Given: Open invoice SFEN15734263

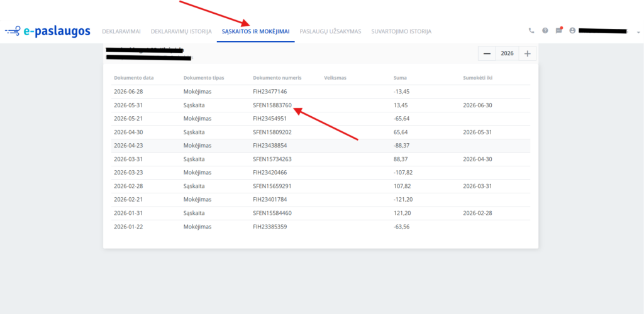Looking at the screenshot, I should 272,159.
